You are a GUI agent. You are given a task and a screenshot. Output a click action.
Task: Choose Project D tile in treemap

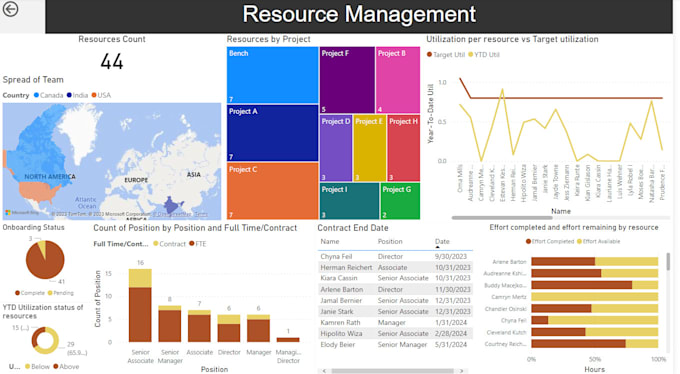click(336, 148)
